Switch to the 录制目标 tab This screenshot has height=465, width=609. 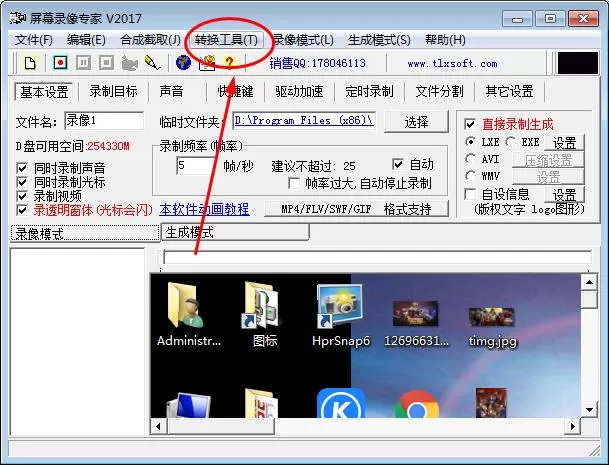coord(113,92)
